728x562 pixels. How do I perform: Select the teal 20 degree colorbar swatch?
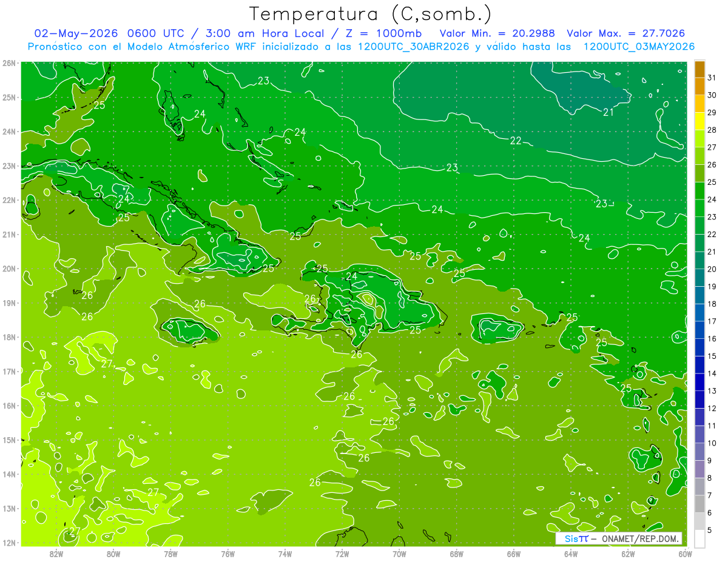[699, 261]
